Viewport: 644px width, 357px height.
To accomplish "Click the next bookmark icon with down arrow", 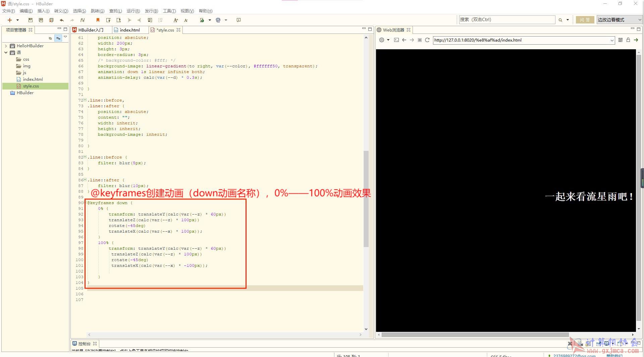I will 119,20.
